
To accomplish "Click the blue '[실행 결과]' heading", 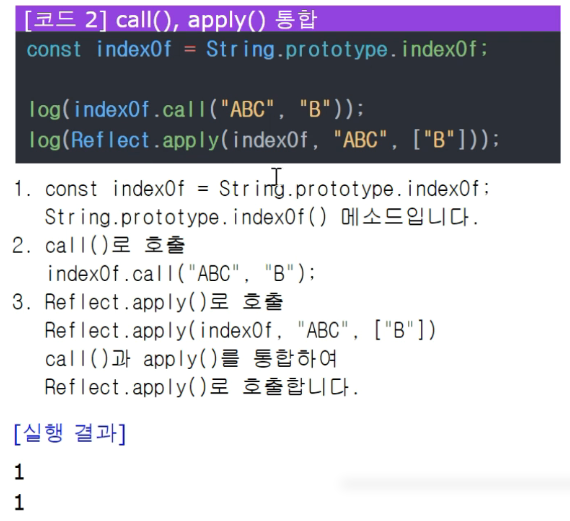I will 70,433.
